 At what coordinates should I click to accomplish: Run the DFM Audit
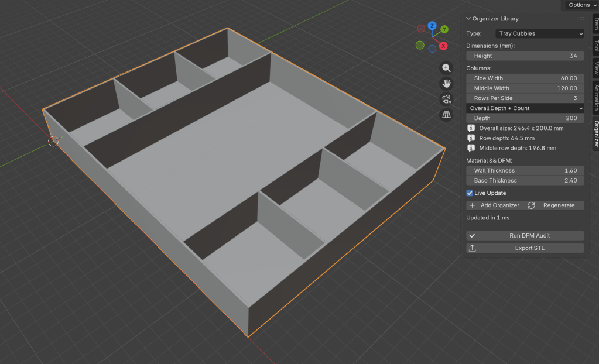[525, 236]
